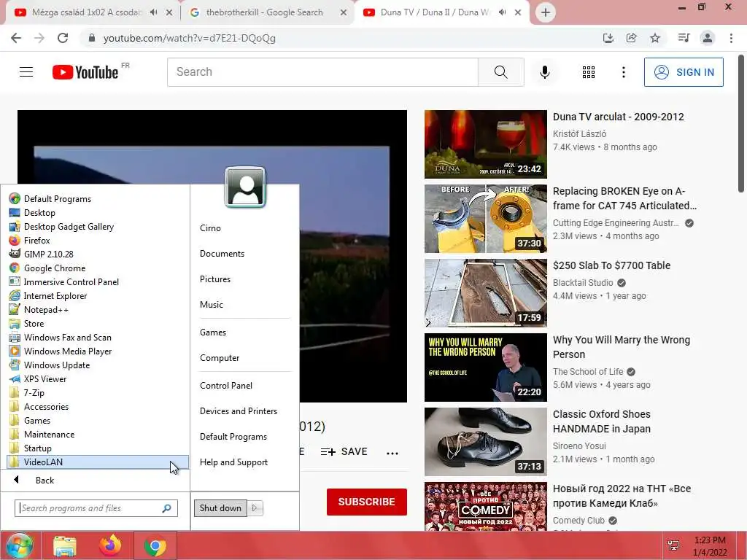Reload the page

click(63, 38)
